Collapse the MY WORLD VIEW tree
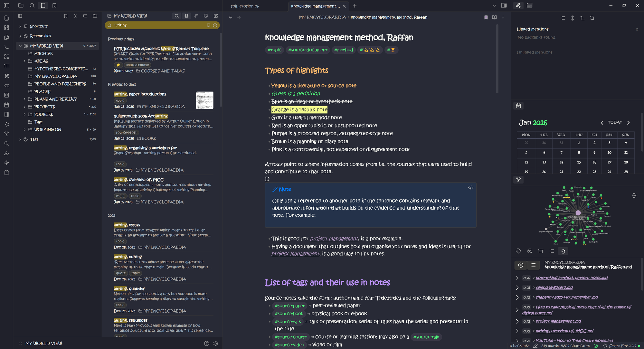 20,46
